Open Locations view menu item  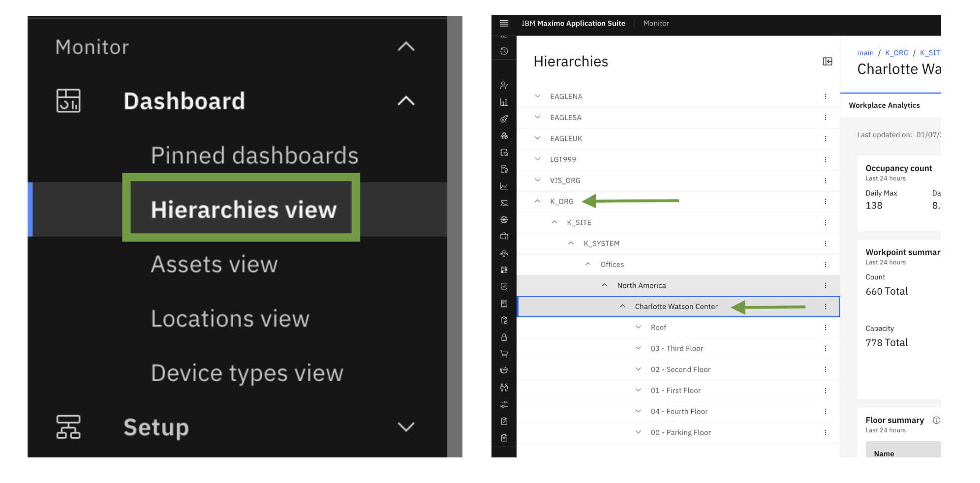tap(230, 318)
